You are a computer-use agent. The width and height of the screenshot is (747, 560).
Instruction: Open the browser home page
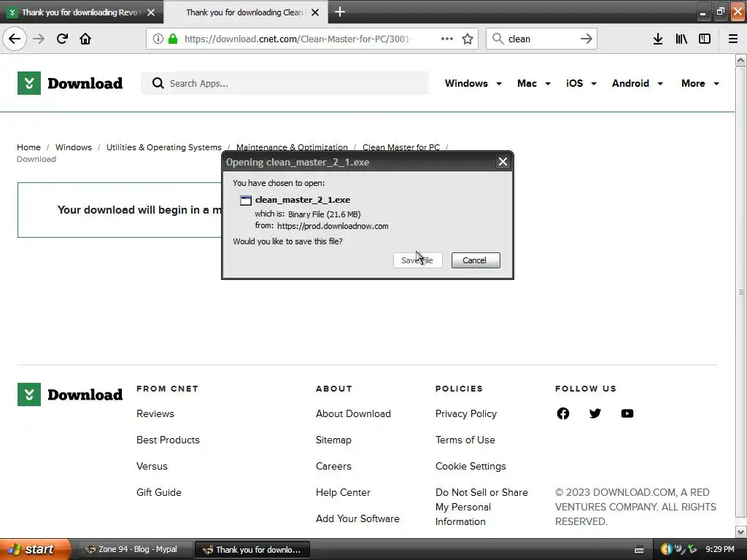coord(85,39)
